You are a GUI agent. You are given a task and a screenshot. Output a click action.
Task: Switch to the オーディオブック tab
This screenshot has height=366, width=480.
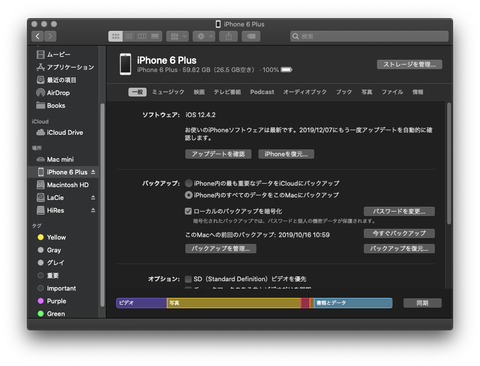click(x=305, y=92)
